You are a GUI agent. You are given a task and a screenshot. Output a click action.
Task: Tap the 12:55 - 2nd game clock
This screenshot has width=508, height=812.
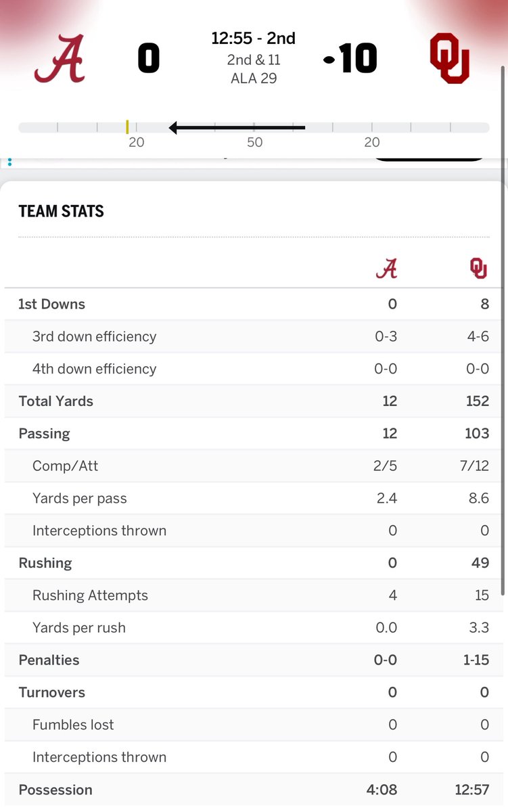click(254, 39)
